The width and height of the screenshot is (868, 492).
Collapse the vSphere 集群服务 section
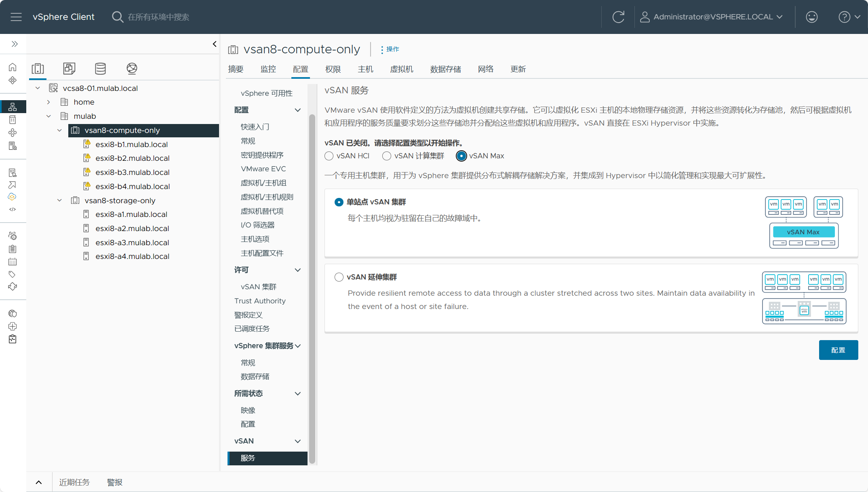pos(298,346)
